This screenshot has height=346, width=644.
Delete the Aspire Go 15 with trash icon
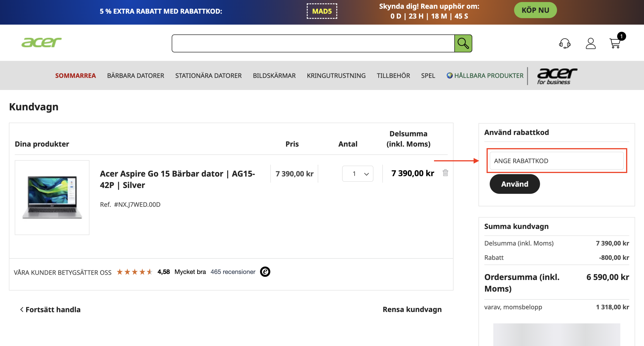pos(445,173)
